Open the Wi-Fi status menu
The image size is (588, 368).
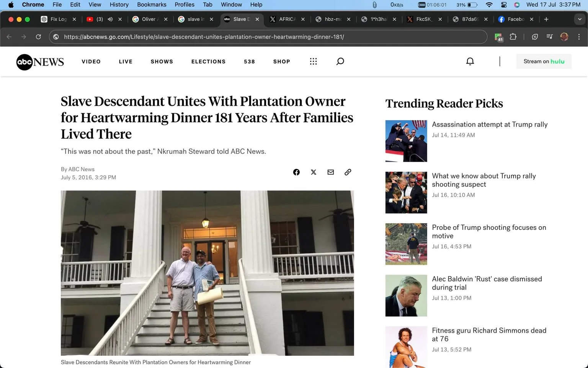point(489,5)
